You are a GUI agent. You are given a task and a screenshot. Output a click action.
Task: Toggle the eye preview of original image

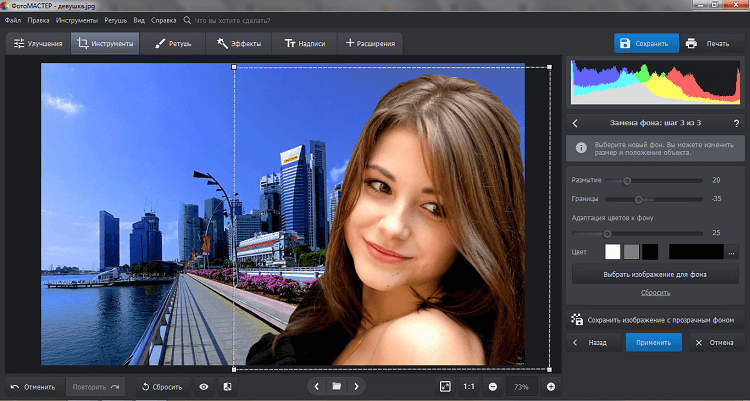click(x=203, y=386)
